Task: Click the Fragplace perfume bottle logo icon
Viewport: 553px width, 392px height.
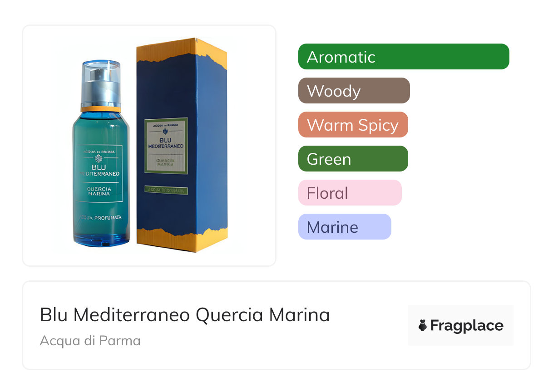Action: (422, 325)
